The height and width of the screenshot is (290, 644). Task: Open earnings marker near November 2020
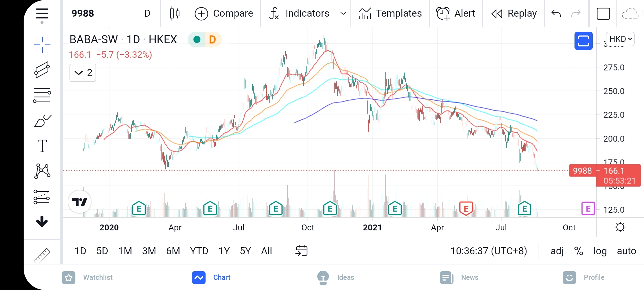330,208
